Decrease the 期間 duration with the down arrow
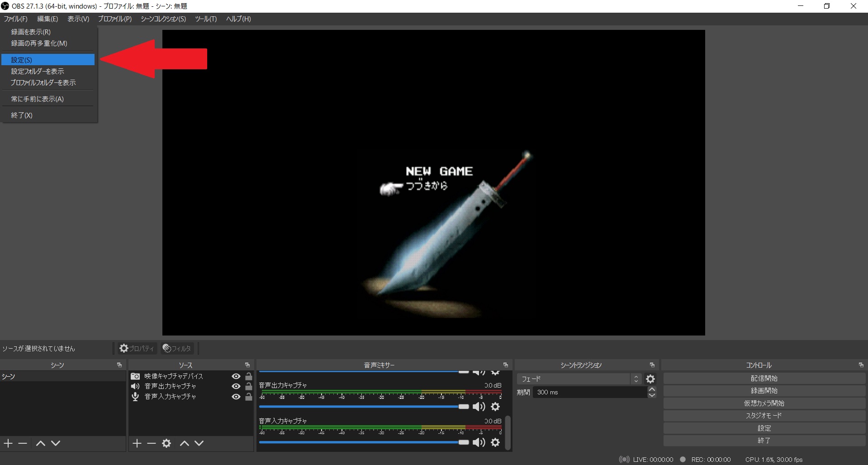Viewport: 868px width, 465px height. point(652,395)
